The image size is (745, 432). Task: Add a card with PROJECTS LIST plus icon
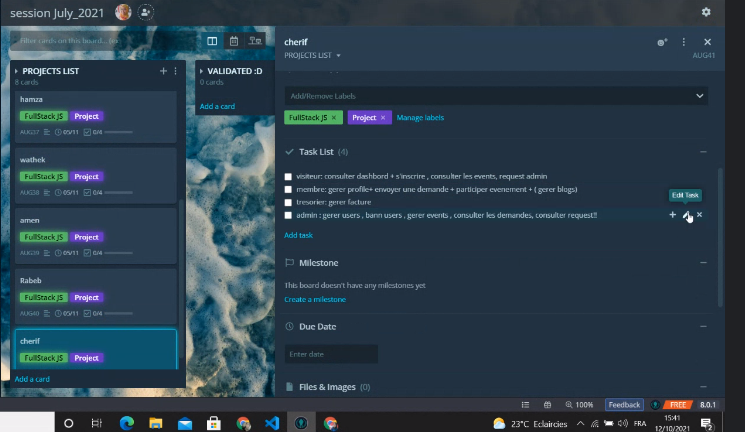(164, 71)
